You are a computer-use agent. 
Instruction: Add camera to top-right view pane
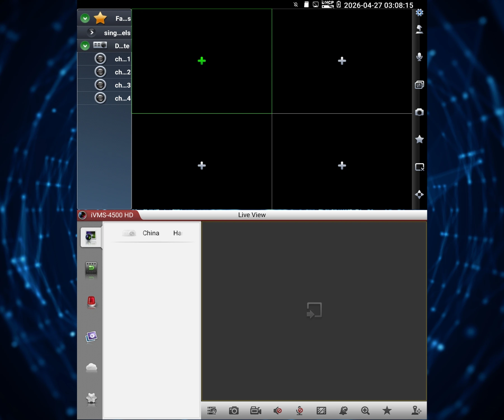pos(342,61)
